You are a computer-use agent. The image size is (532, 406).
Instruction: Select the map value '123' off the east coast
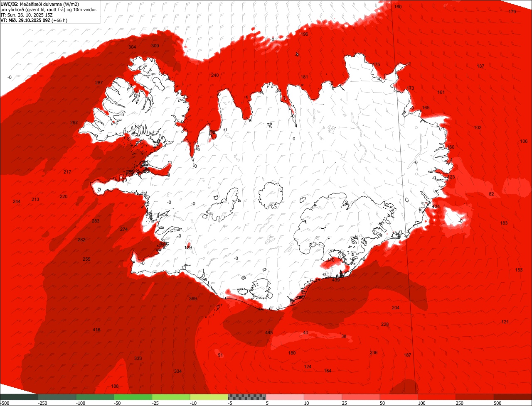tap(451, 177)
